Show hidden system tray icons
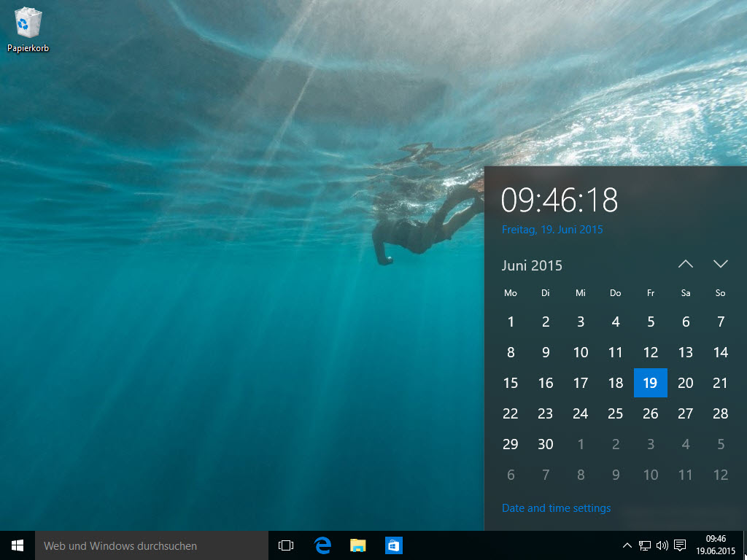 (627, 545)
